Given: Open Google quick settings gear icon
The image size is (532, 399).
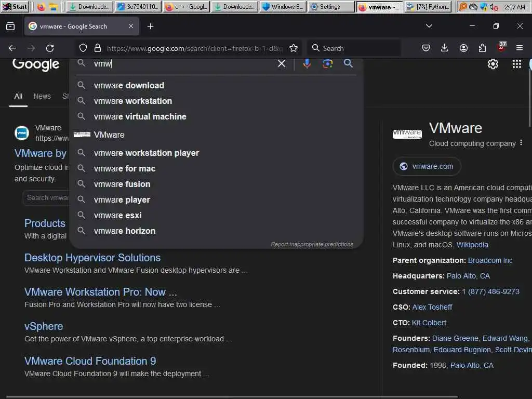Looking at the screenshot, I should point(493,64).
